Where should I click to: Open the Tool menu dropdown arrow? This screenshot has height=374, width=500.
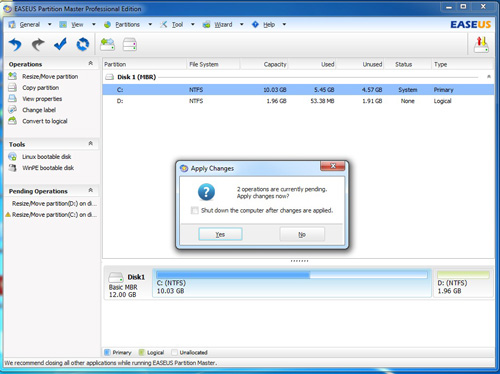[193, 24]
